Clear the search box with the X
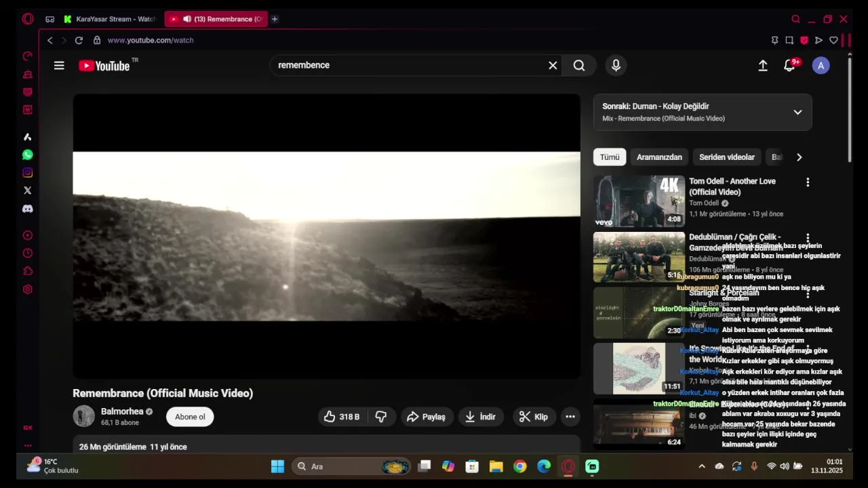Screen dimensions: 868x488 tap(553, 65)
